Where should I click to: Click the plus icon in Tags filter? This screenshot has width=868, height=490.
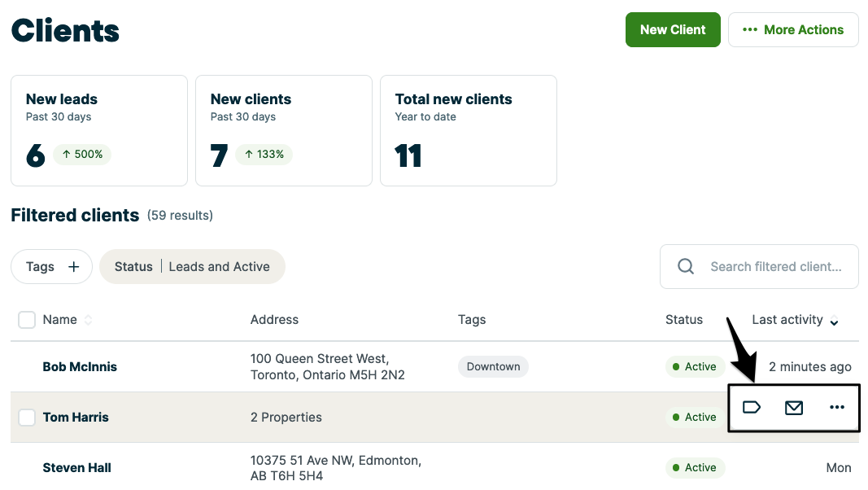pos(74,267)
